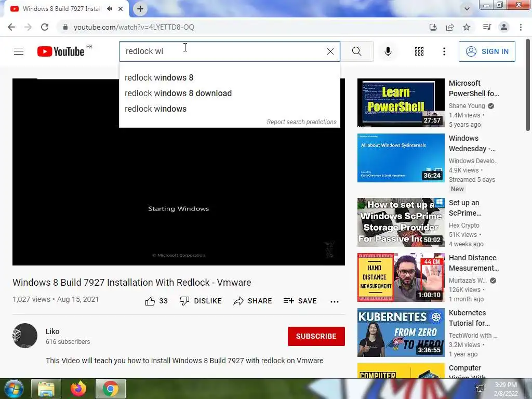Open the media control icon in the toolbar
Image resolution: width=532 pixels, height=399 pixels.
[487, 27]
